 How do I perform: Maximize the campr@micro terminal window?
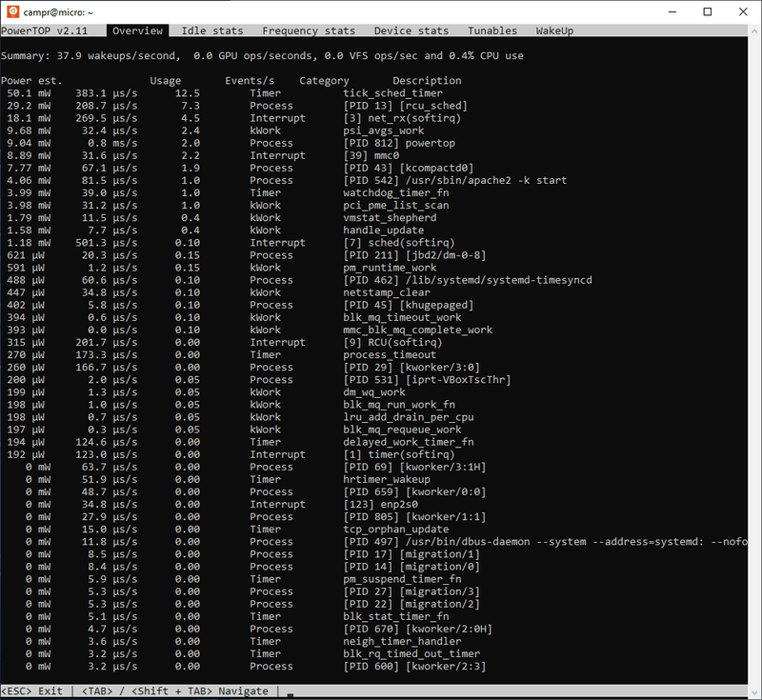pyautogui.click(x=708, y=11)
